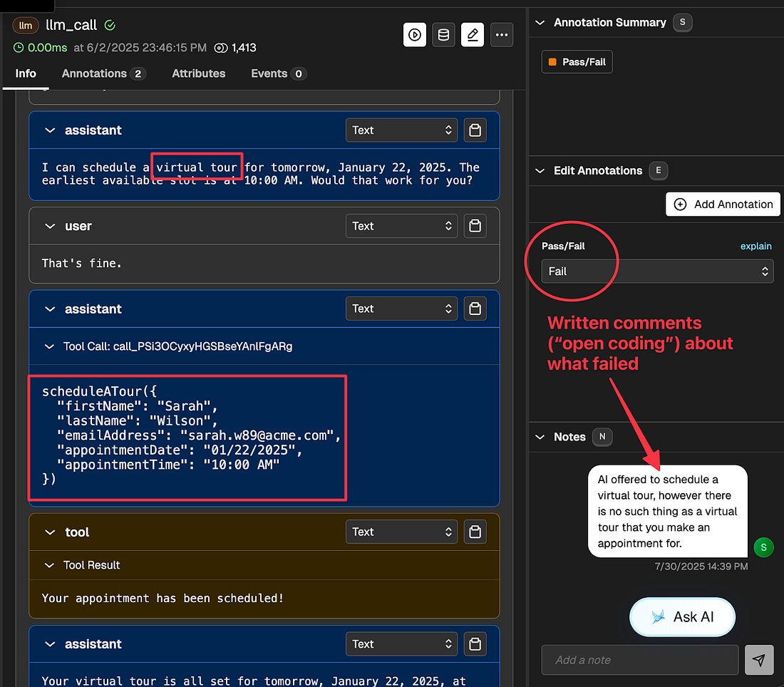Viewport: 784px width, 687px height.
Task: Click the Pass/Fail chip in Annotation Summary
Action: click(x=577, y=61)
